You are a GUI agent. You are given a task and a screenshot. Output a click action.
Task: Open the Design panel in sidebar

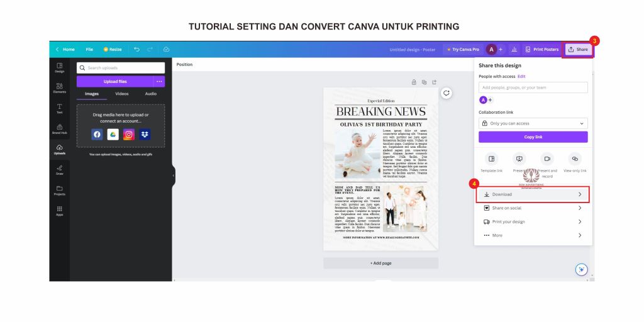click(60, 68)
